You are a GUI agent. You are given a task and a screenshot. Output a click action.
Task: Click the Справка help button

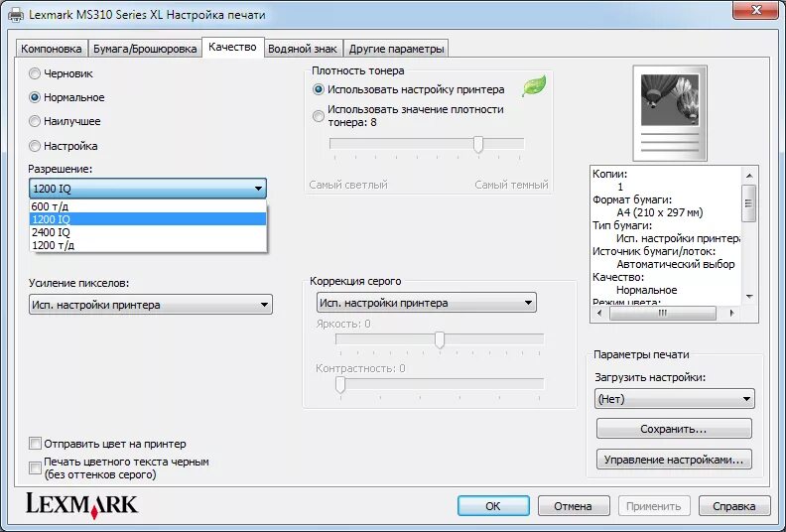click(733, 506)
